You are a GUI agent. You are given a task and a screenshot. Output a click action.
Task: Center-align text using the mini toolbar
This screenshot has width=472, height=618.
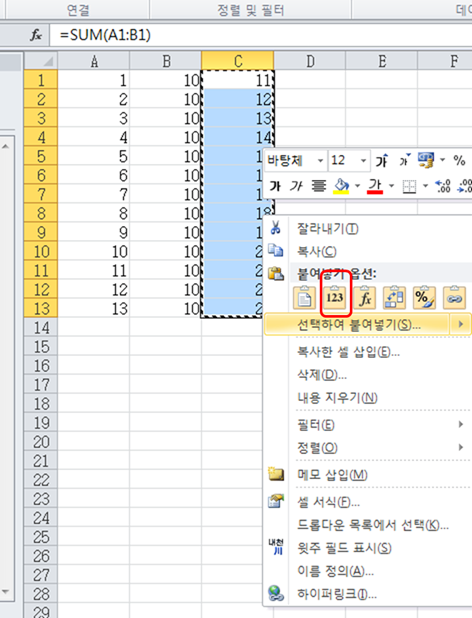[319, 186]
